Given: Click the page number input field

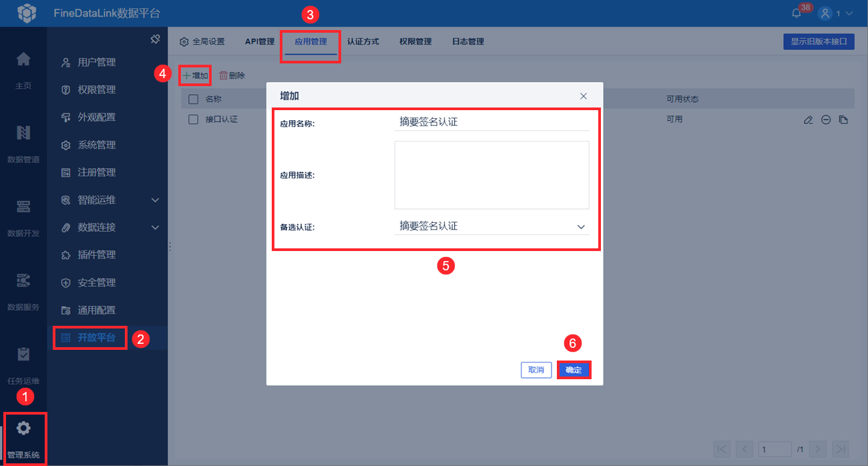Looking at the screenshot, I should (x=775, y=449).
